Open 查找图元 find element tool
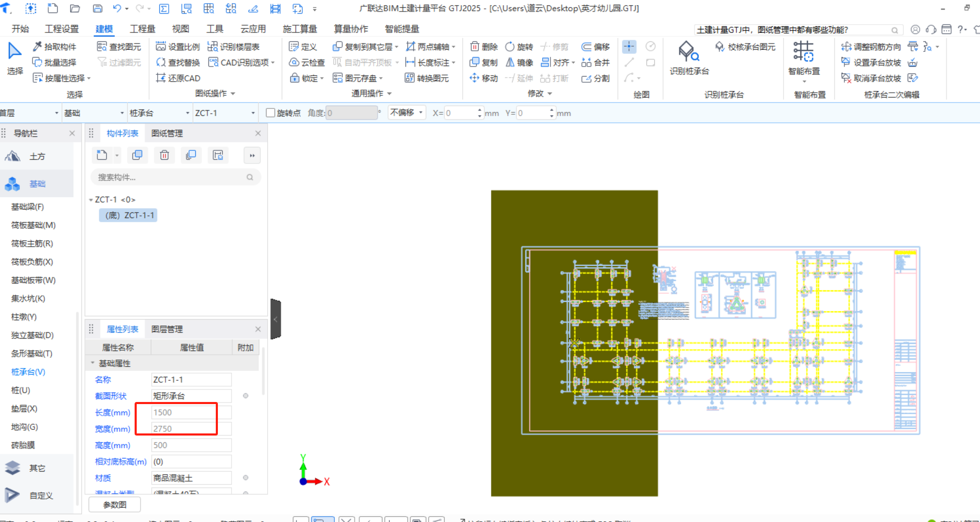 coord(119,47)
